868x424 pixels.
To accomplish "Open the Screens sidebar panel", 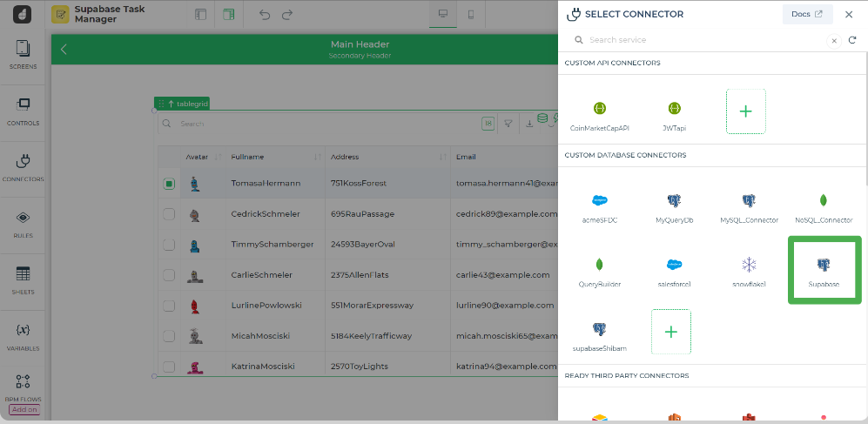I will (x=24, y=55).
